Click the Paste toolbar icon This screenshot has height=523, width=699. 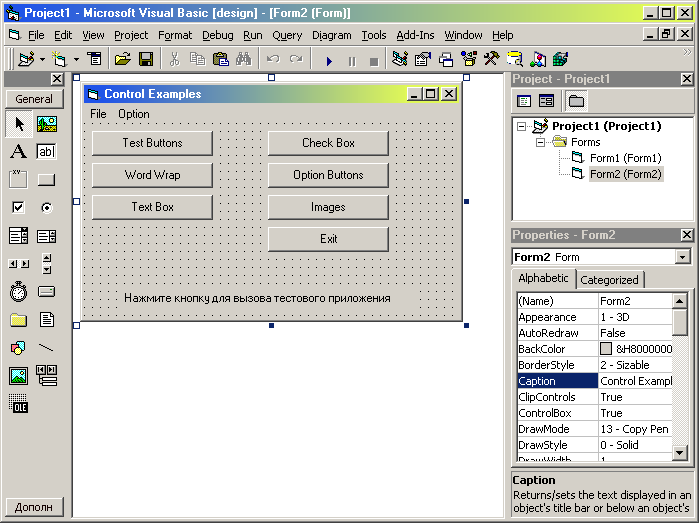221,59
